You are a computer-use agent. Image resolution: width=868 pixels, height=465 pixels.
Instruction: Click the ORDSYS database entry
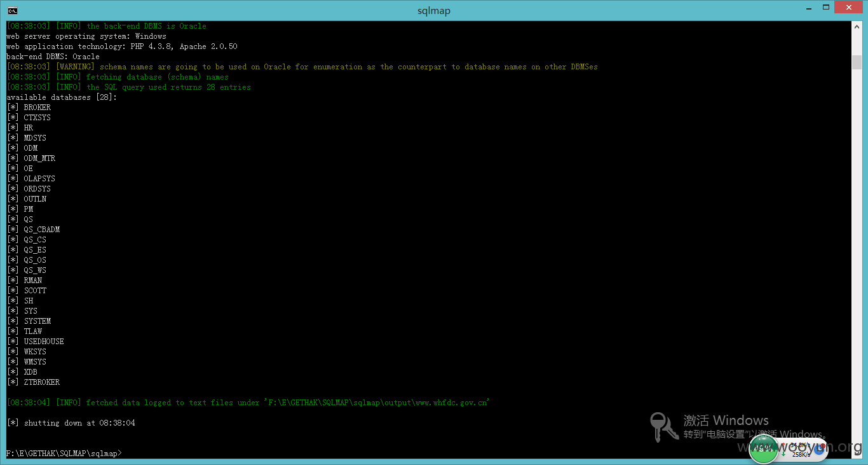click(x=29, y=189)
